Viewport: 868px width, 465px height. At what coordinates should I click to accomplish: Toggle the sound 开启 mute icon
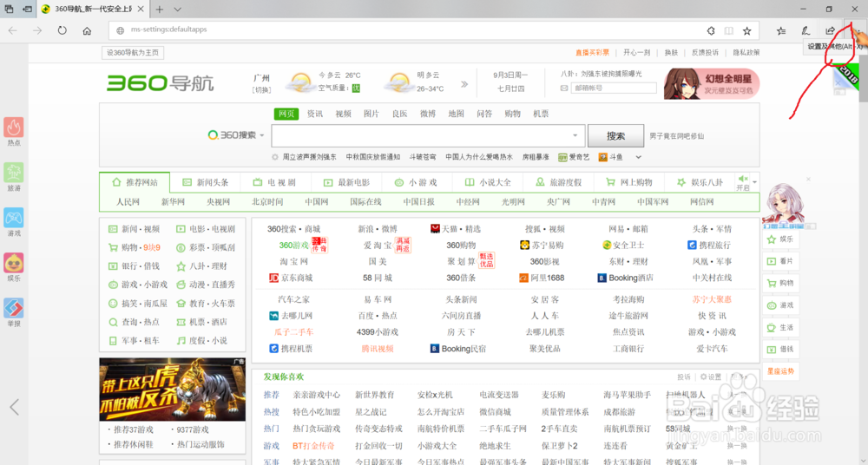(x=743, y=182)
